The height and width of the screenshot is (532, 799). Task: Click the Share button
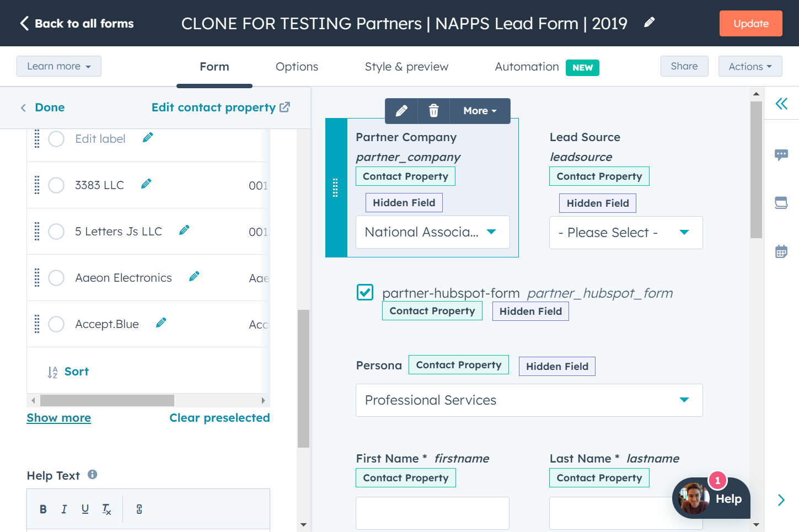[x=684, y=66]
